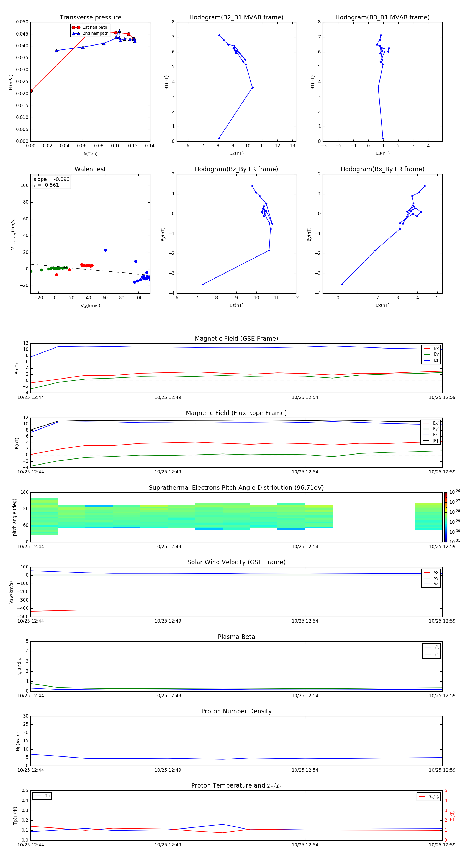Click the 'Bz(nT)' x-axis label

[x=236, y=305]
